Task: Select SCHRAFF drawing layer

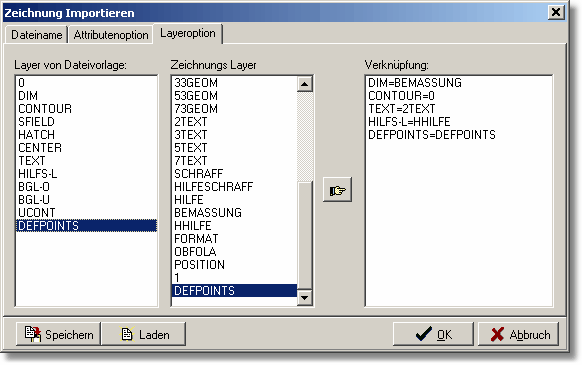Action: (234, 174)
